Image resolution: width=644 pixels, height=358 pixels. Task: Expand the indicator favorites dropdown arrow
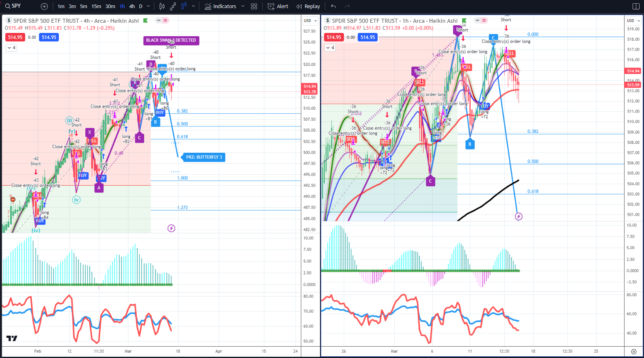point(243,7)
